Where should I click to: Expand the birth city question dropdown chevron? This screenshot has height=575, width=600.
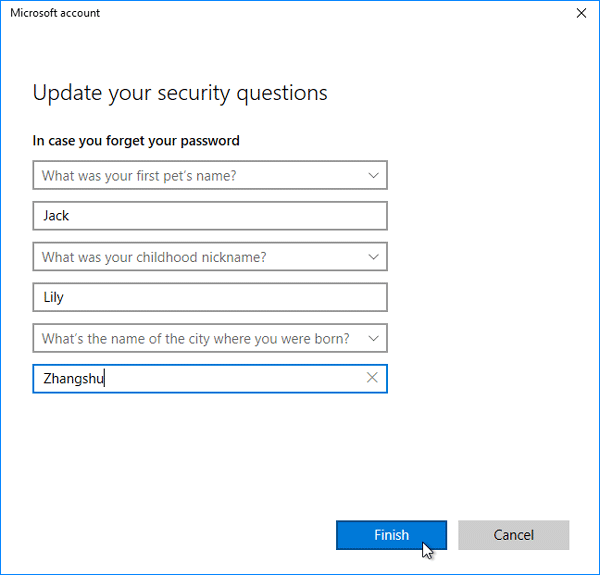(x=373, y=338)
